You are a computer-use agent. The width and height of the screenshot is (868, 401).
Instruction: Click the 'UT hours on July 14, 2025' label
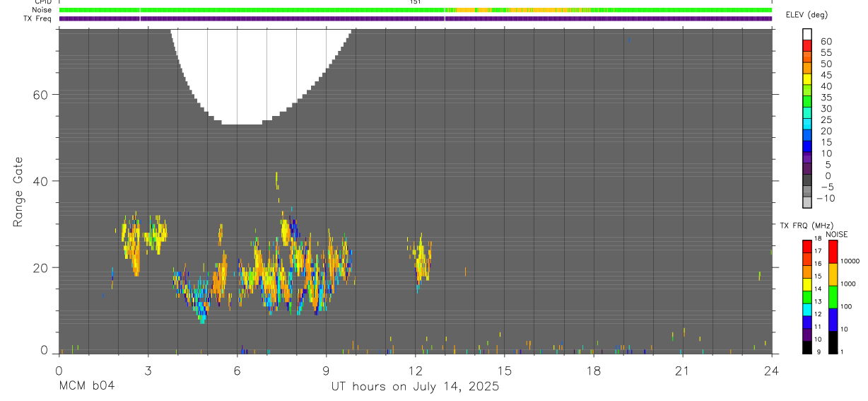pyautogui.click(x=415, y=387)
